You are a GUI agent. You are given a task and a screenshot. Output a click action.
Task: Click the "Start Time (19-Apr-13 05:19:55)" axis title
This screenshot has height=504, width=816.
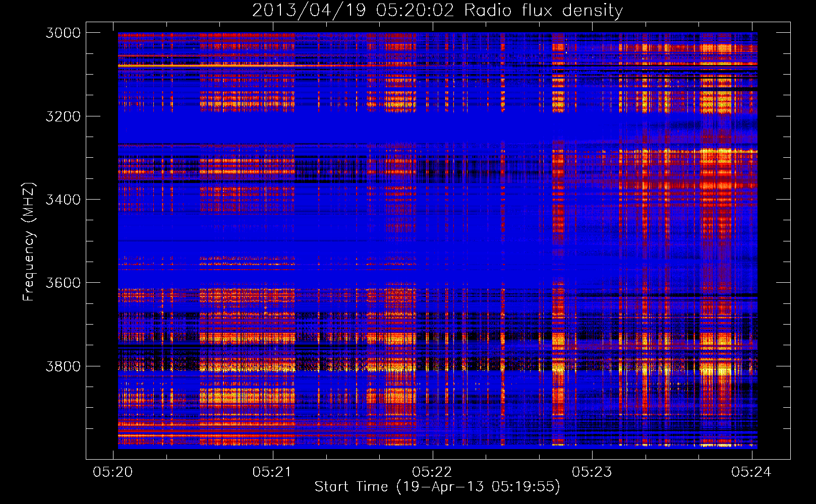click(438, 487)
